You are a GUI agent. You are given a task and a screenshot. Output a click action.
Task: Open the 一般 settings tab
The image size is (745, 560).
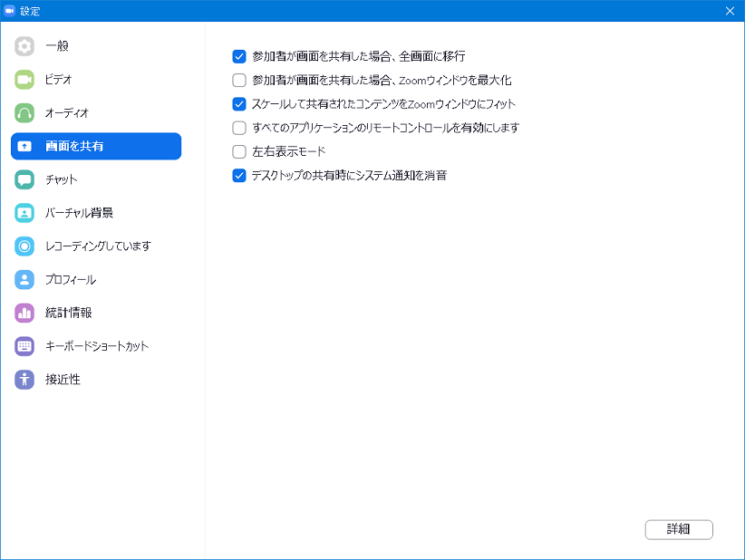96,46
